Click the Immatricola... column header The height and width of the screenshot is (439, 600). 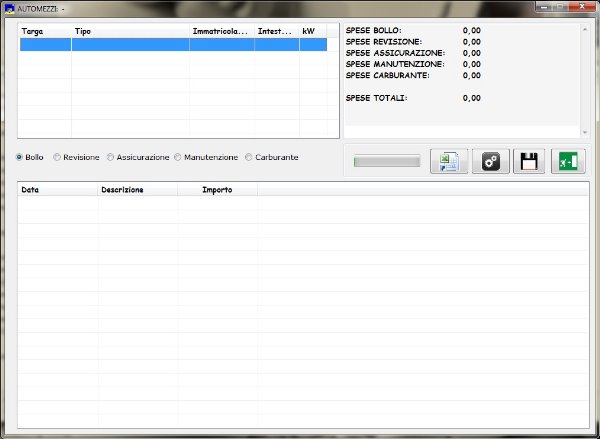tap(222, 31)
